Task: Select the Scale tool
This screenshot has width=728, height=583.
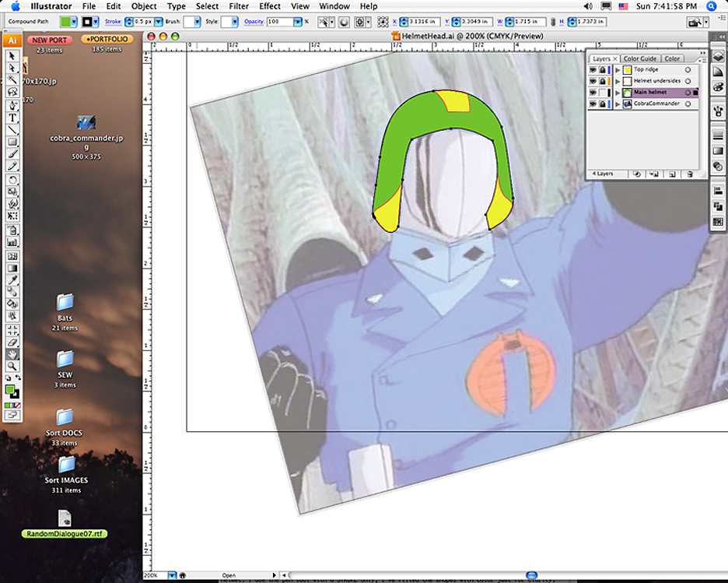Action: (x=12, y=191)
